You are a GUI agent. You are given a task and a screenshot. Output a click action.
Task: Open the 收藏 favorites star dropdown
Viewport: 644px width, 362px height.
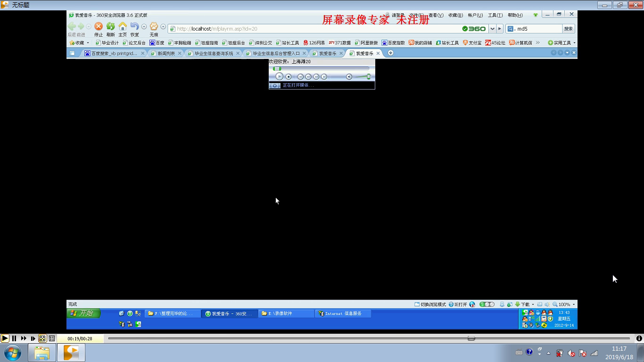pyautogui.click(x=79, y=43)
